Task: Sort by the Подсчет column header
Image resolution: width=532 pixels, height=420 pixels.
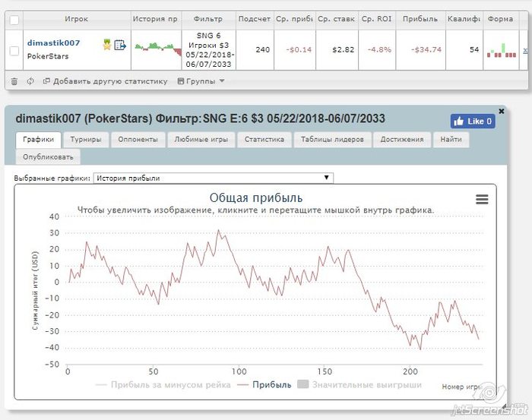Action: coord(255,19)
